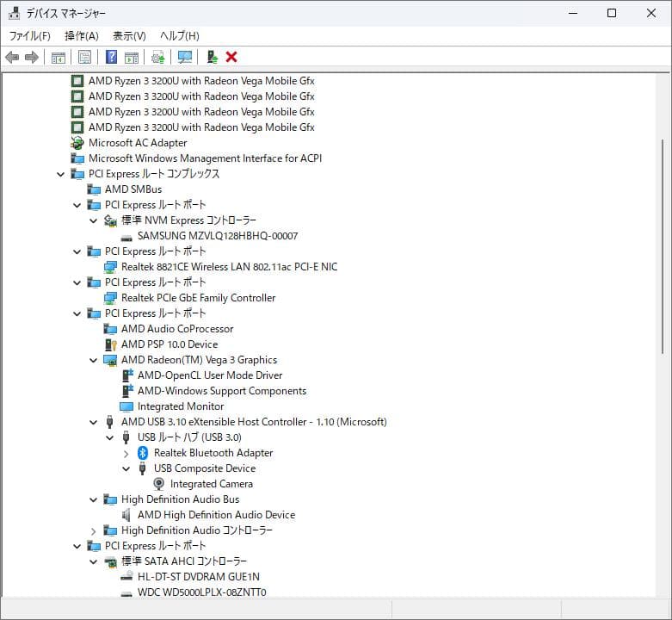
Task: Click the Realtek Bluetooth Adapter icon
Action: point(143,453)
